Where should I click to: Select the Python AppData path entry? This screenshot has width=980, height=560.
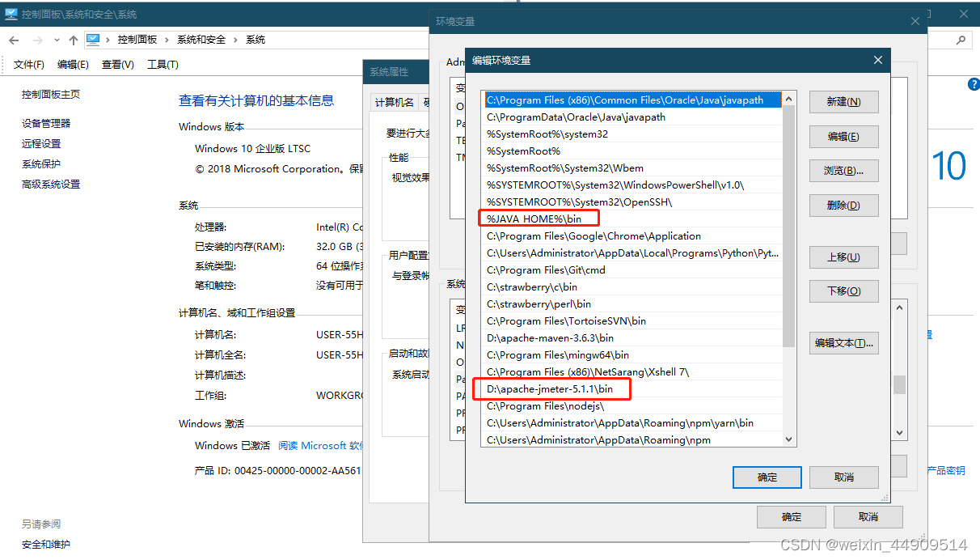tap(632, 253)
